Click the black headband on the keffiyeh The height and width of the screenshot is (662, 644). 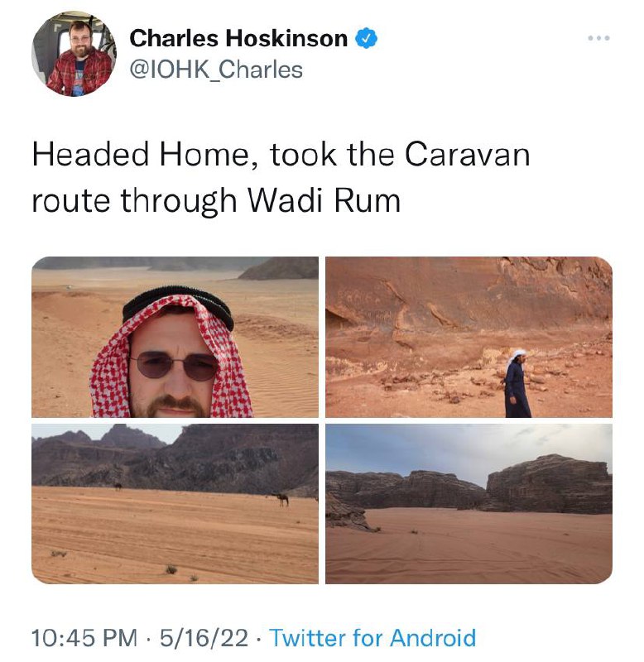178,306
